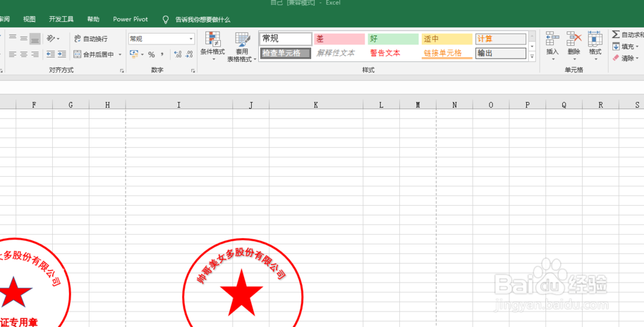Select column Q header
This screenshot has height=327, width=644.
(x=564, y=105)
